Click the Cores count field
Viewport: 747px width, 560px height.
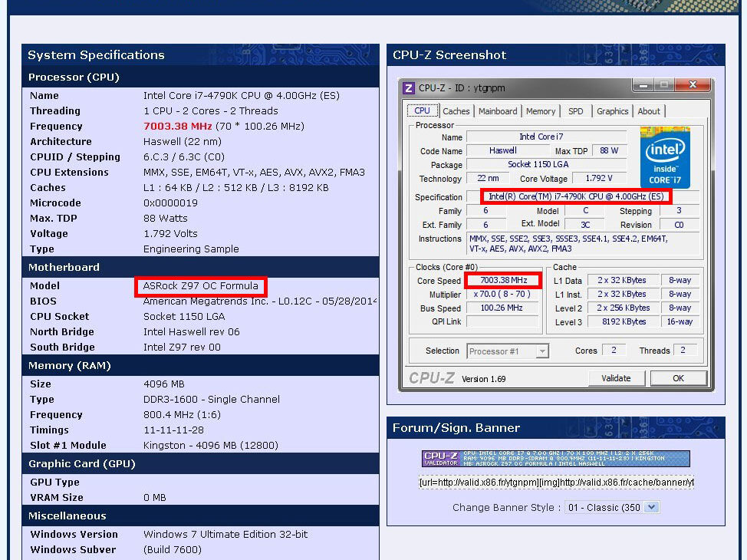point(614,350)
